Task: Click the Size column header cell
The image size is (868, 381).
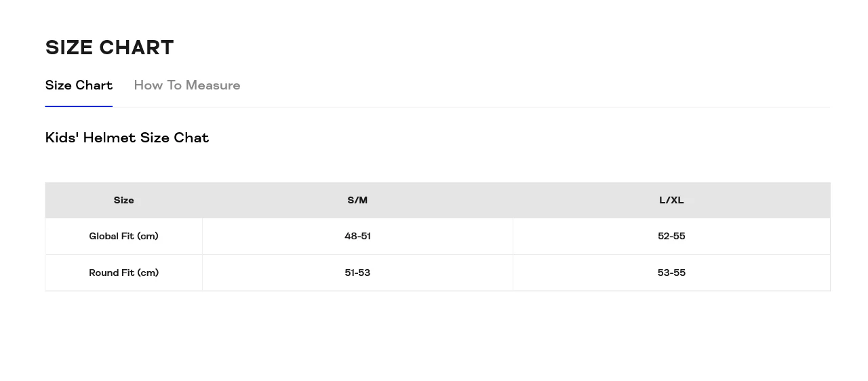Action: (123, 201)
